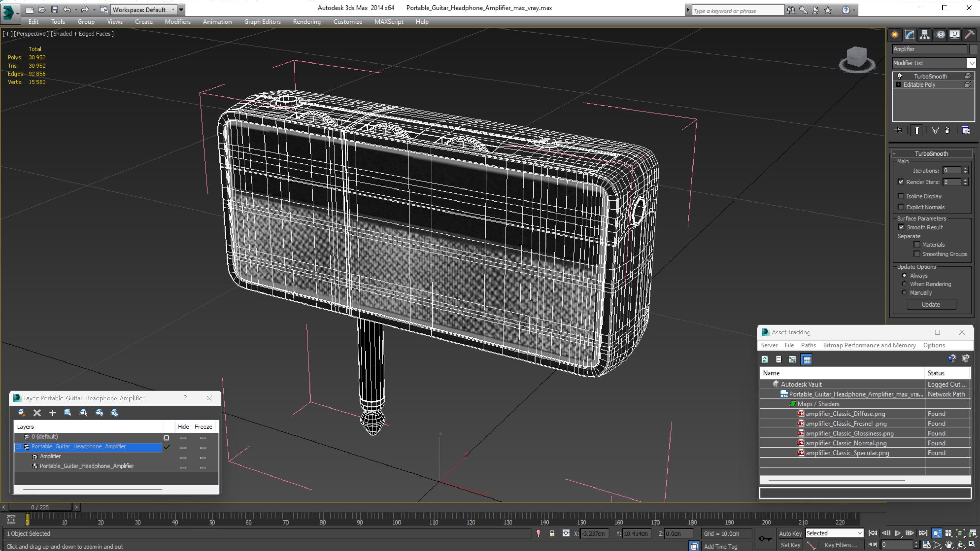Open Time Configuration icon

927,544
